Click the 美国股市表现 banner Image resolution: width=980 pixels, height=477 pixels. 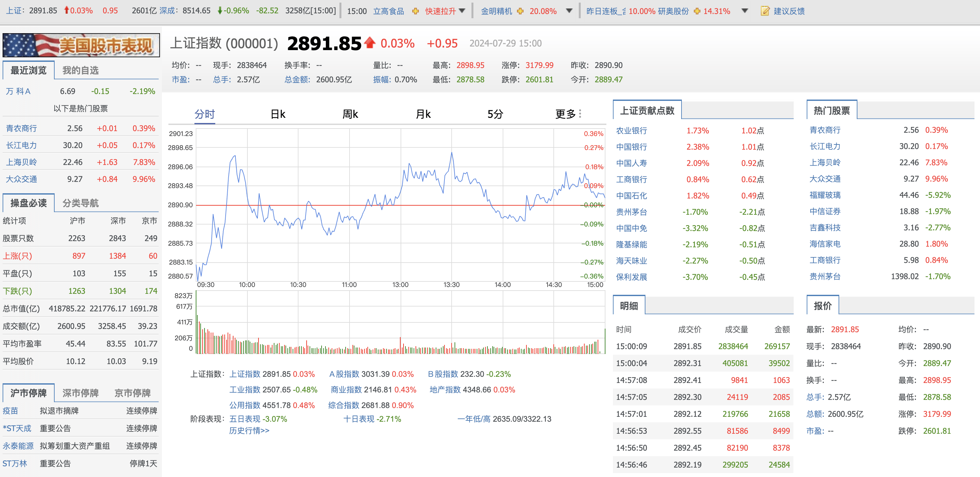pos(81,45)
